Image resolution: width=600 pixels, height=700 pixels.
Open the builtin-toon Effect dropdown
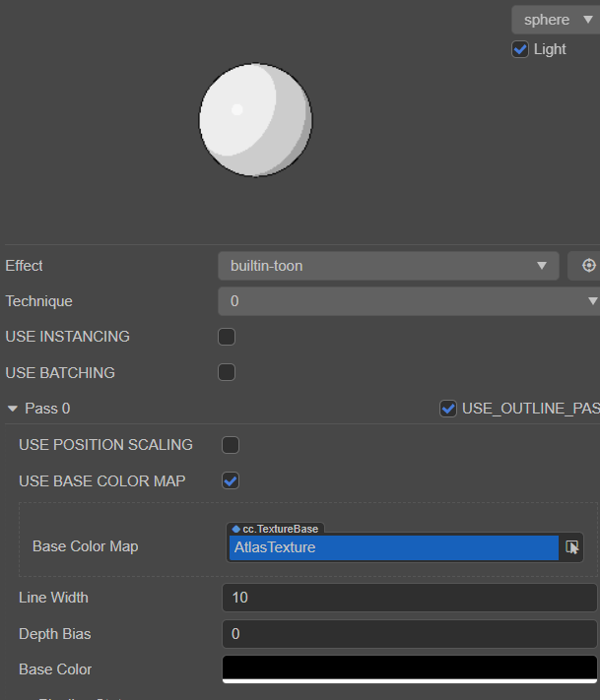click(x=388, y=266)
